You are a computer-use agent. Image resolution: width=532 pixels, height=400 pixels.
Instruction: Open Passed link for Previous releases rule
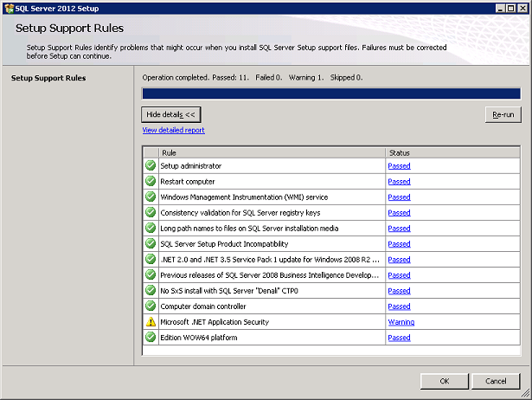pyautogui.click(x=399, y=275)
